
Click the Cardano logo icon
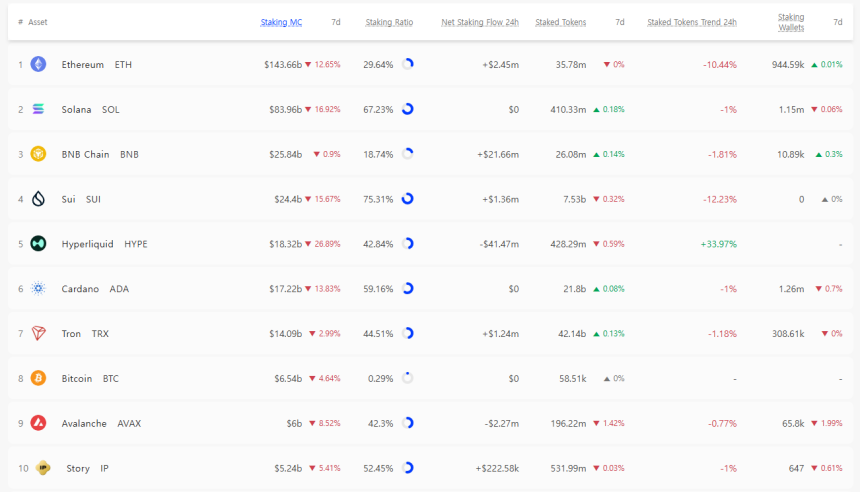coord(38,288)
